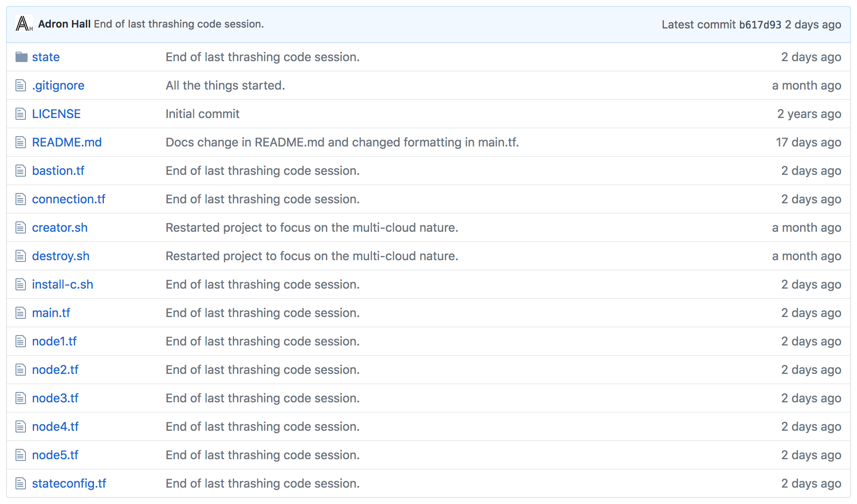Click the file icon beside destroy.sh

[21, 256]
